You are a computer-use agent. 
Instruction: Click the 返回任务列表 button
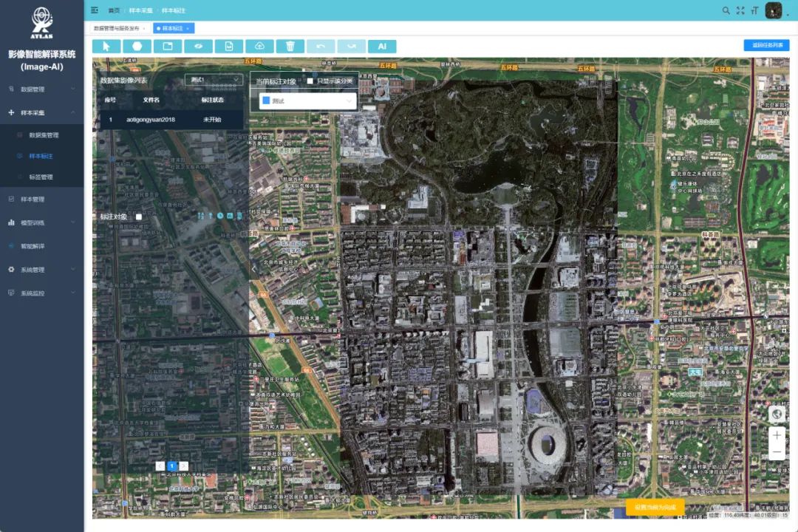(766, 45)
